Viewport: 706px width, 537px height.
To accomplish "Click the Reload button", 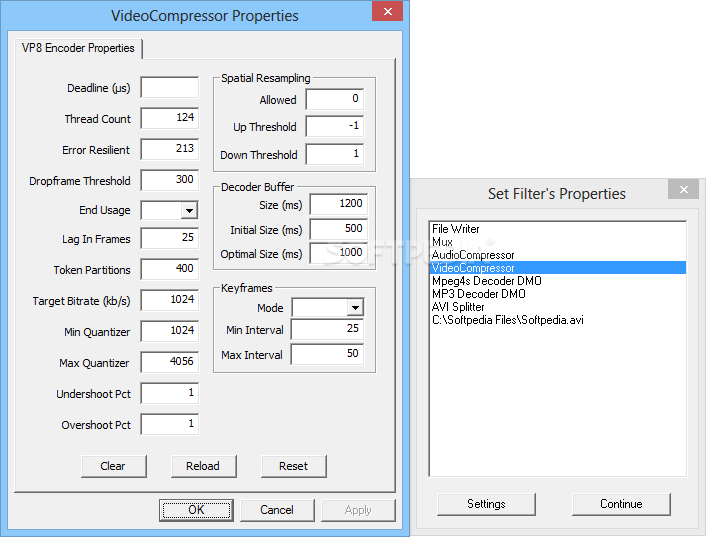I will [x=203, y=466].
